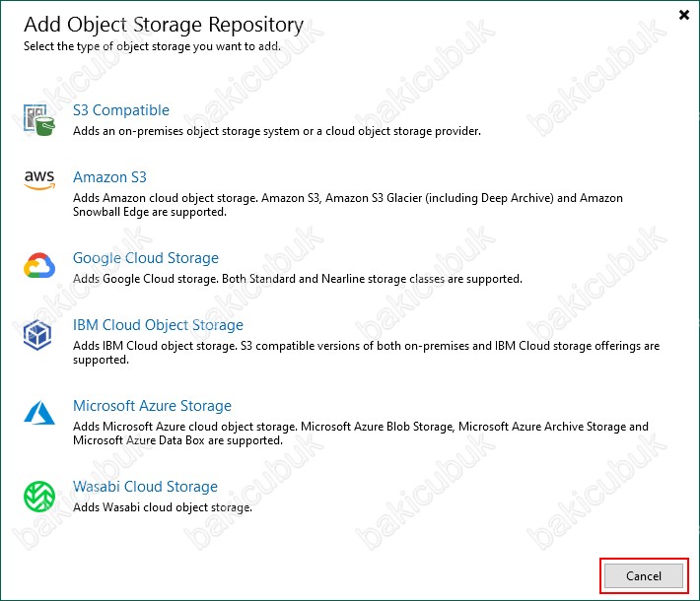This screenshot has width=700, height=601.
Task: Open the Wasabi Cloud Storage option
Action: pyautogui.click(x=145, y=487)
